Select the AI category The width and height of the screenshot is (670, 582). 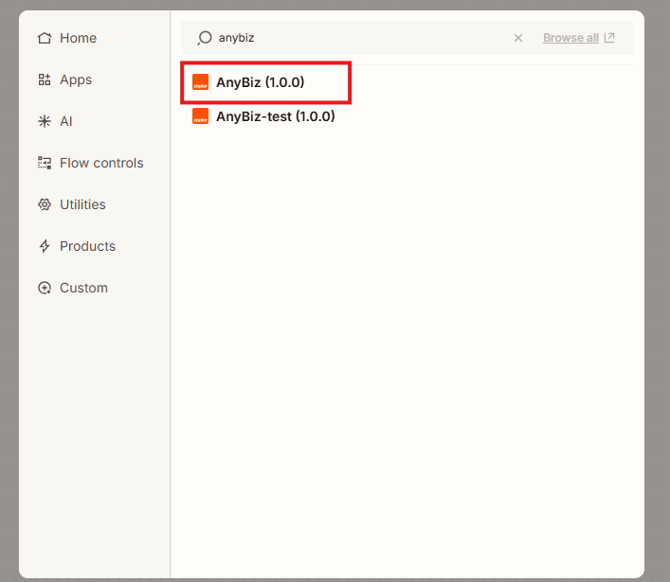(55, 121)
